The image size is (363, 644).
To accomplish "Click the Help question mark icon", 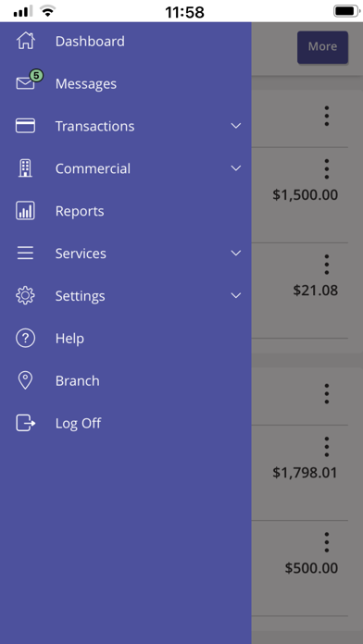I will click(x=26, y=338).
